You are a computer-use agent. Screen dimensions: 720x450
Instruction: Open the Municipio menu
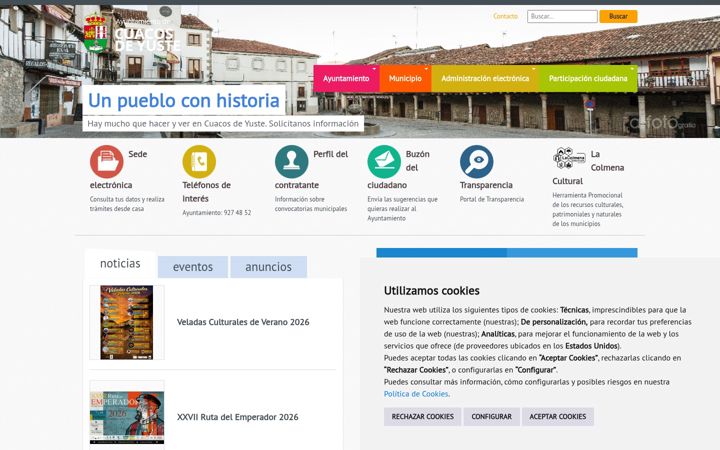[405, 79]
